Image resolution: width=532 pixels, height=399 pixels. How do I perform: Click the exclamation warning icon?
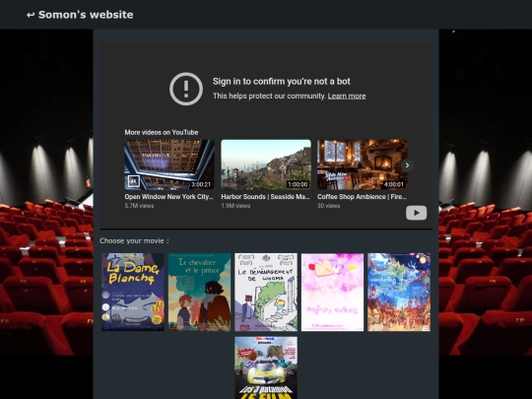(x=186, y=89)
